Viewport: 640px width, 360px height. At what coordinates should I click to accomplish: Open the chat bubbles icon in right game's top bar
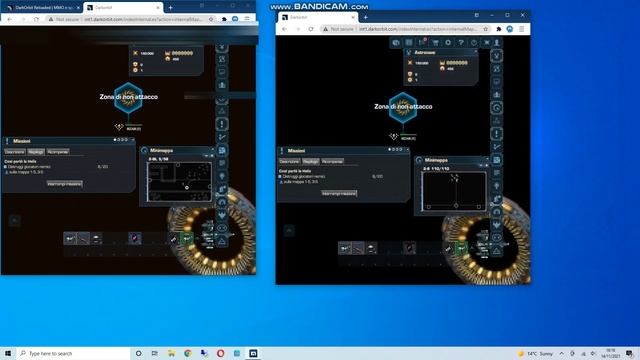point(396,42)
